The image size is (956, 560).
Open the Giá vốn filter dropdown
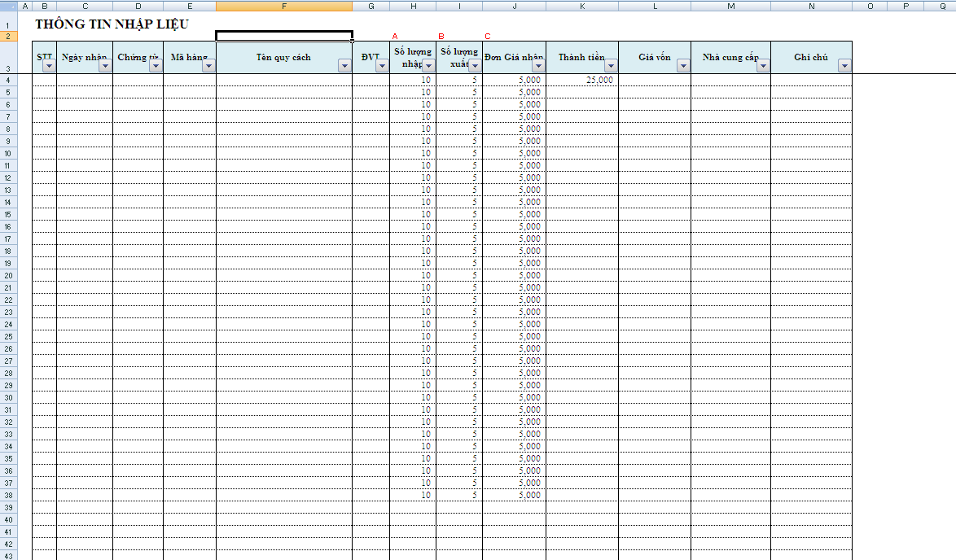[x=683, y=67]
